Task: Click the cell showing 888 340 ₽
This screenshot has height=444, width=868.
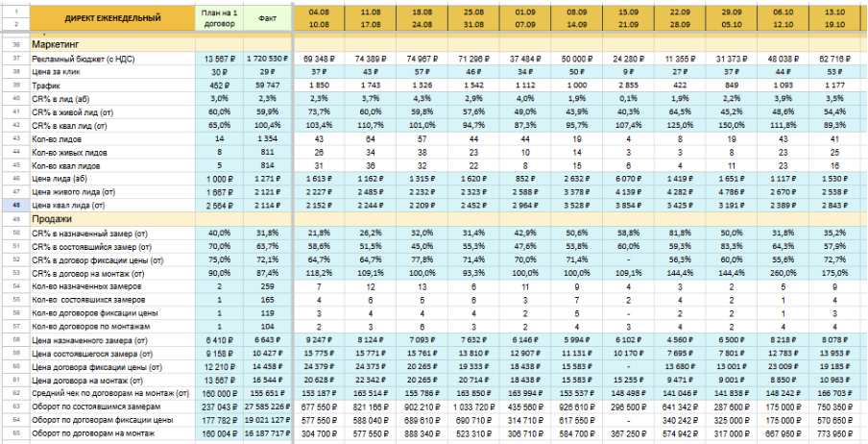Action: (x=422, y=433)
